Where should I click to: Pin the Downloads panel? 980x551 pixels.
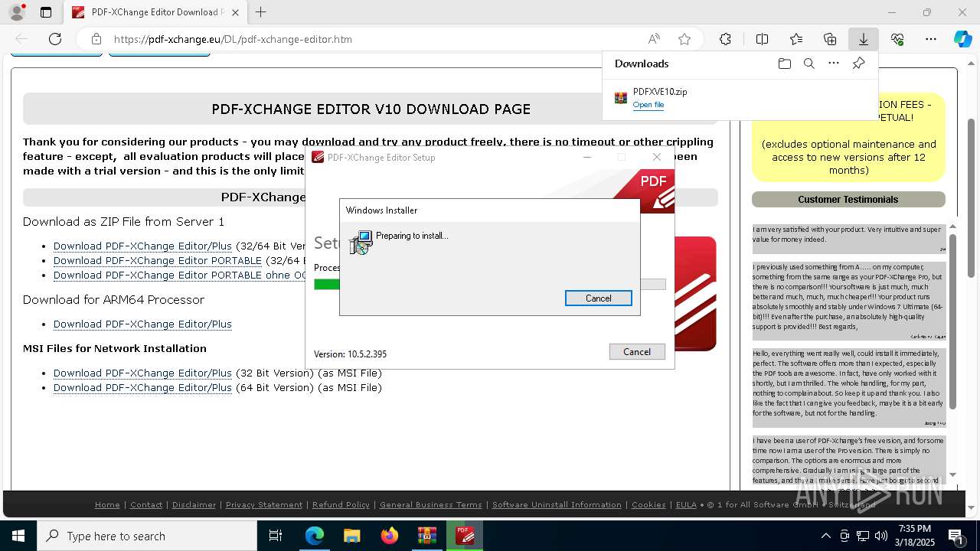tap(858, 64)
